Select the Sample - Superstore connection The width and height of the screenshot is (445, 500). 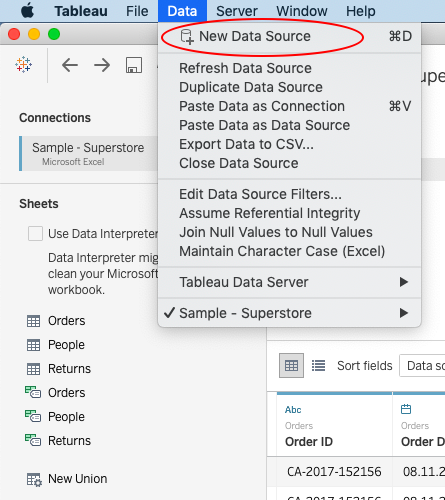pos(88,153)
